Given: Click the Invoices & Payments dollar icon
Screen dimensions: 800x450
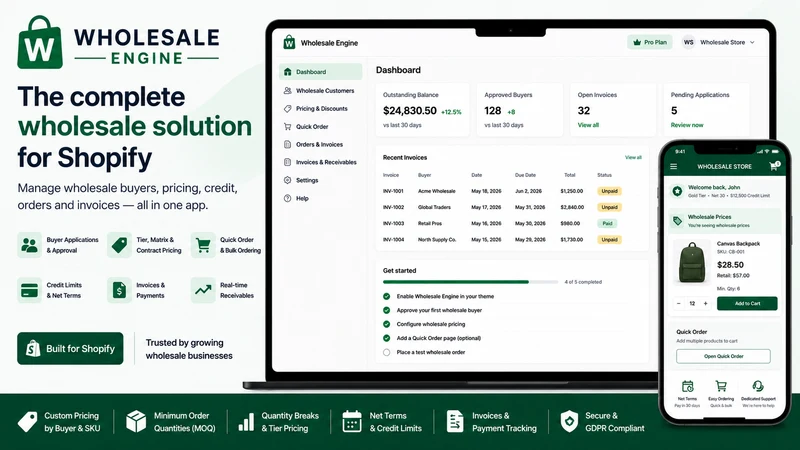Looking at the screenshot, I should (x=119, y=290).
